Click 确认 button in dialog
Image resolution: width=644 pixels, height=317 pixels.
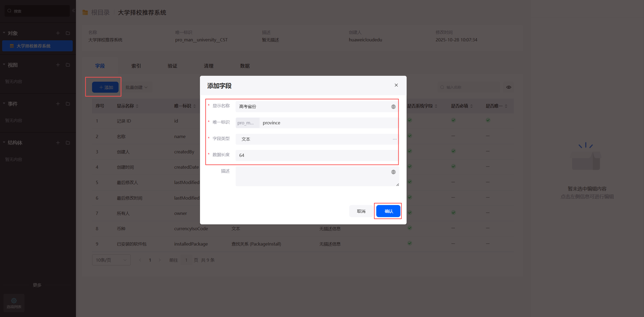(388, 211)
